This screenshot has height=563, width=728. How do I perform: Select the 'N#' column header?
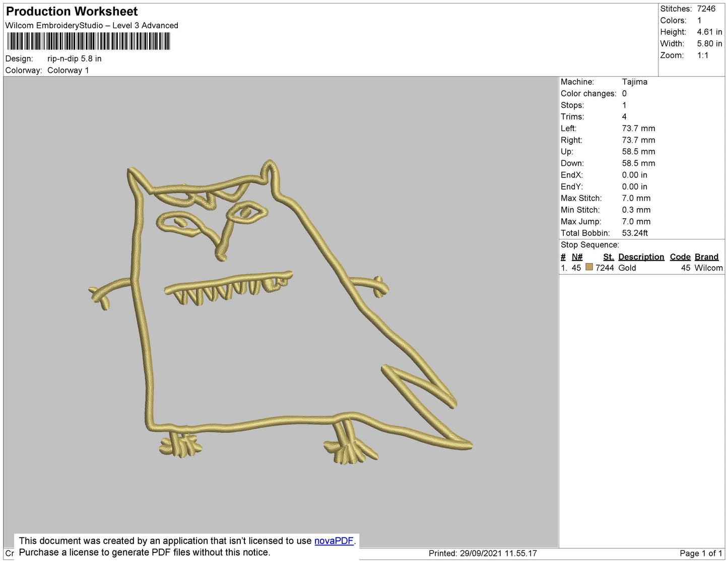click(577, 257)
